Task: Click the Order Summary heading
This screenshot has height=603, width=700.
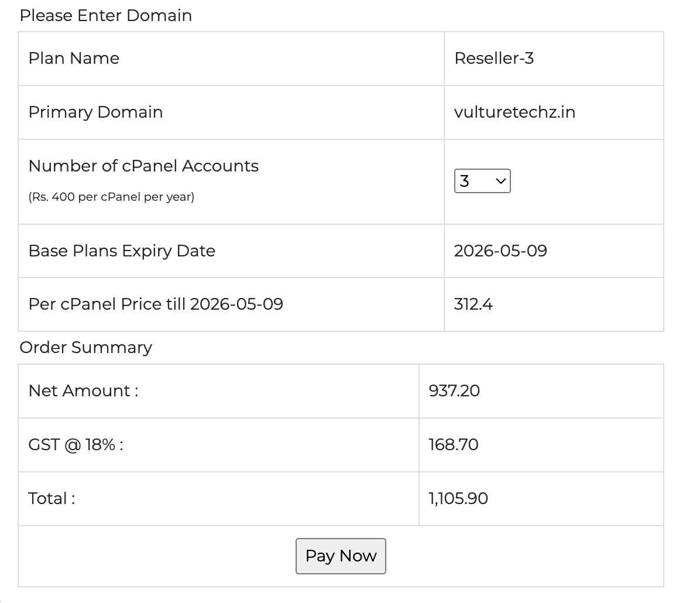Action: tap(86, 348)
